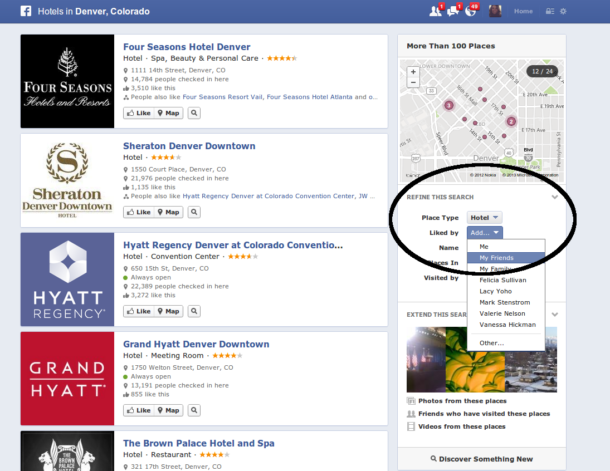Image resolution: width=610 pixels, height=471 pixels.
Task: Select Other... option in dropdown menu
Action: (491, 343)
